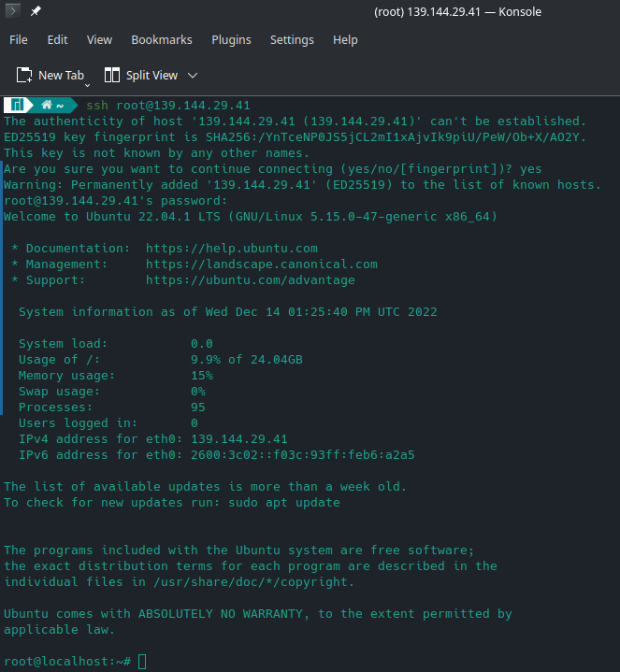Image resolution: width=620 pixels, height=672 pixels.
Task: Click the help.ubuntu.com documentation link
Action: point(232,249)
